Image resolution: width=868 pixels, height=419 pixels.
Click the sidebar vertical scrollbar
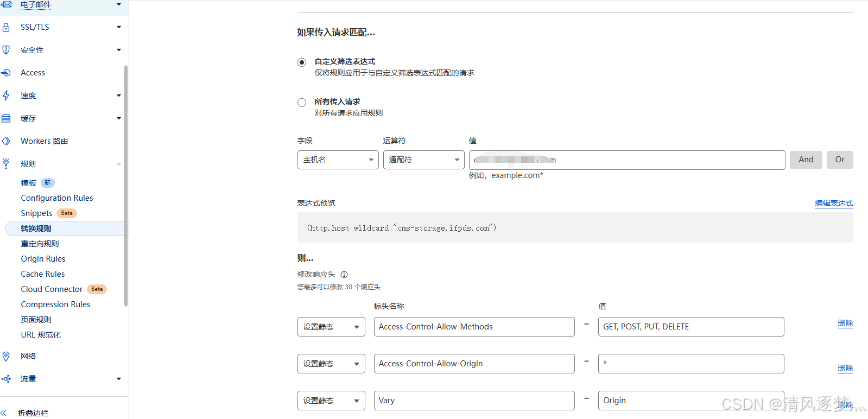click(126, 186)
